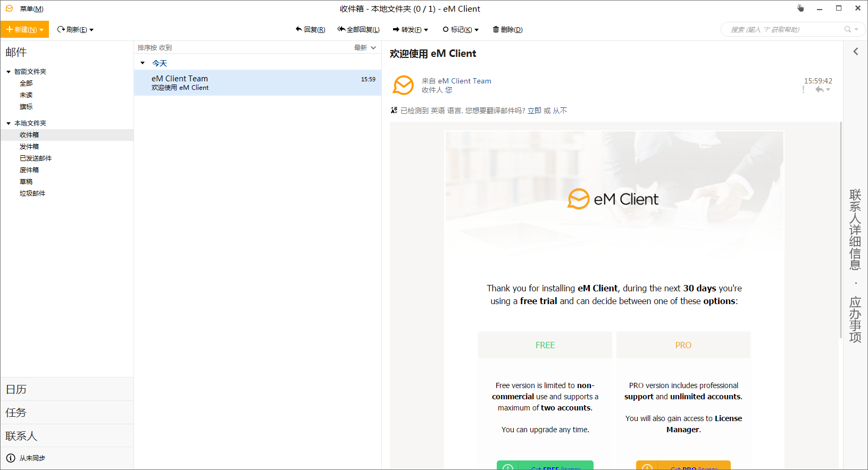Click 排序按 收到 sort header
This screenshot has width=868, height=470.
coord(155,48)
